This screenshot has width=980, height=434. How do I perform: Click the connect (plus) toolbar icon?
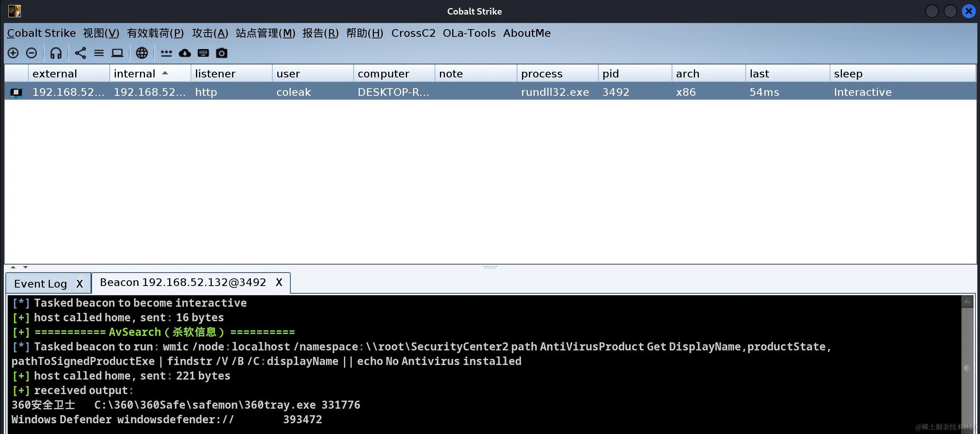click(13, 53)
